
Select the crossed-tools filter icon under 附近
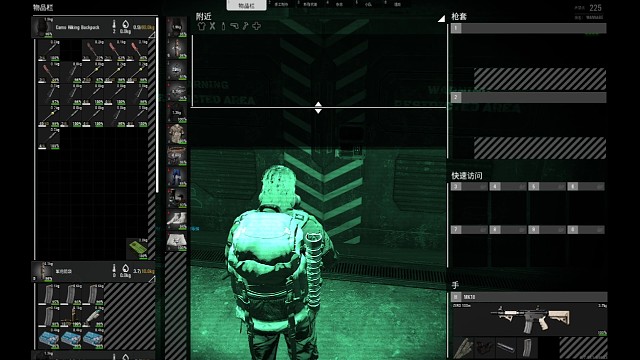point(212,26)
